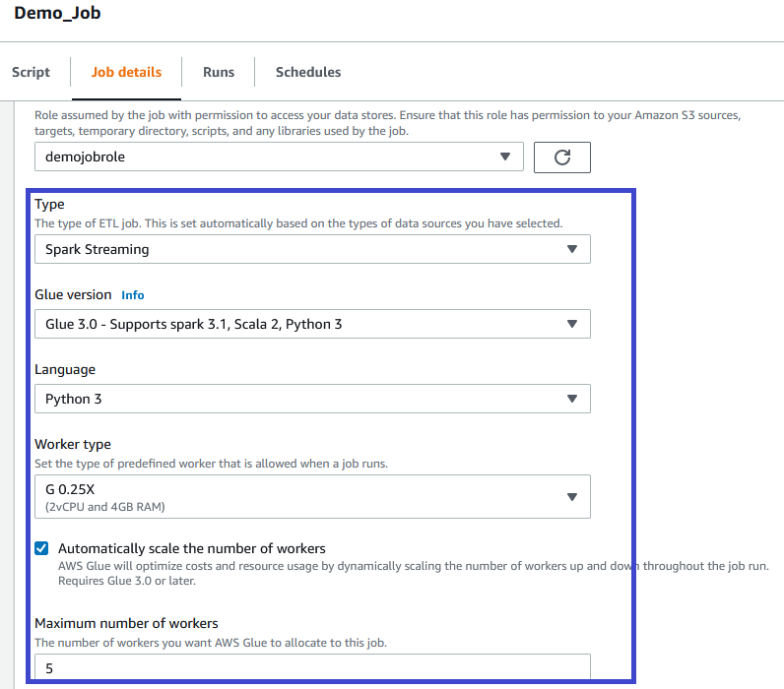Open the Glue 3.0 version dropdown
Screen dimensions: 784x689
pos(312,324)
